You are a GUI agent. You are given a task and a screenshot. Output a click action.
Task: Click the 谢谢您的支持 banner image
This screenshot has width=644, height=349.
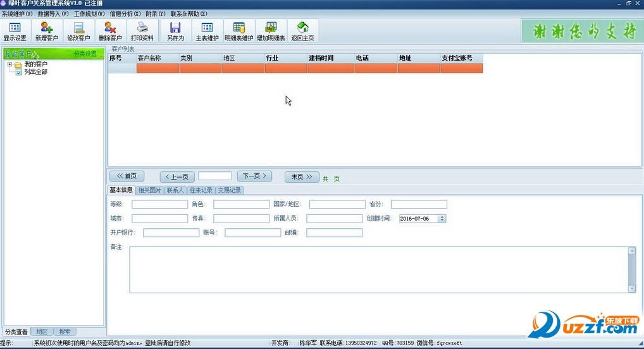tap(582, 31)
